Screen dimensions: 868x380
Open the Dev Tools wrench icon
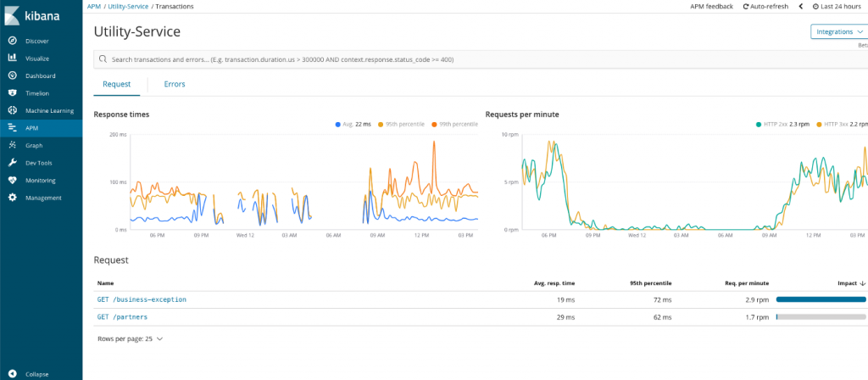pyautogui.click(x=12, y=163)
